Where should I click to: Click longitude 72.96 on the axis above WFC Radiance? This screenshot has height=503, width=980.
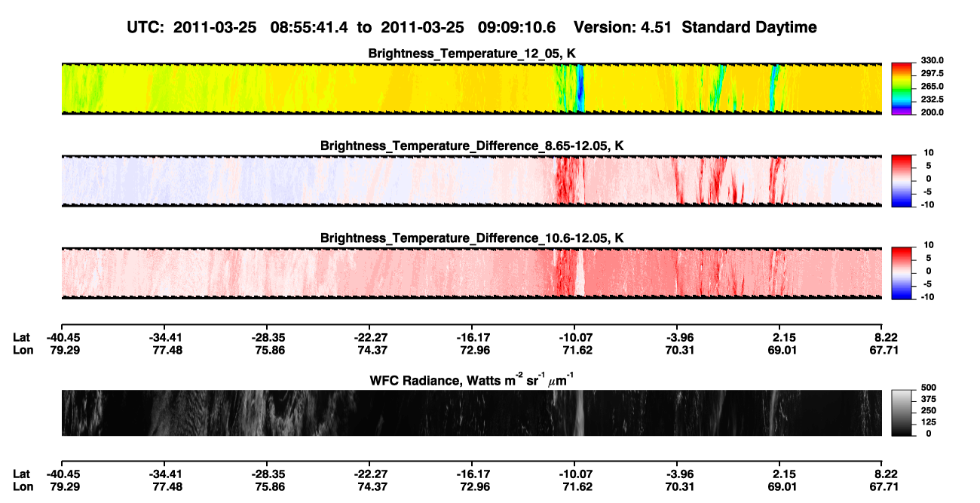click(x=475, y=350)
